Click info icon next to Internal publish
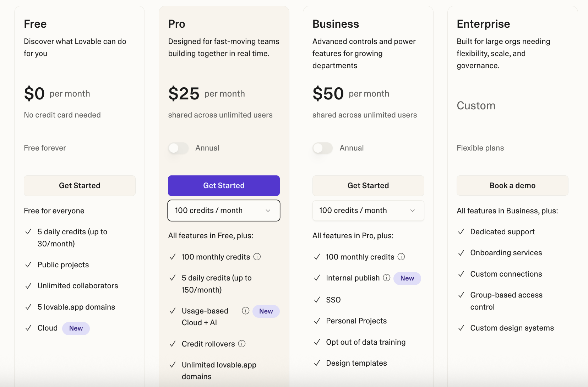Screen dimensions: 588x387 pos(387,278)
